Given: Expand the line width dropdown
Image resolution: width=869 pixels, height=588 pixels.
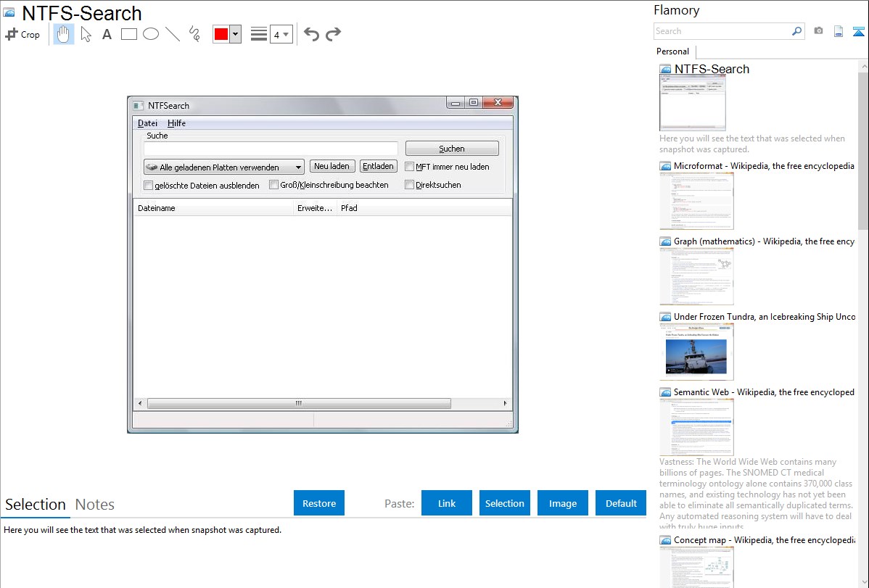Looking at the screenshot, I should pos(281,34).
